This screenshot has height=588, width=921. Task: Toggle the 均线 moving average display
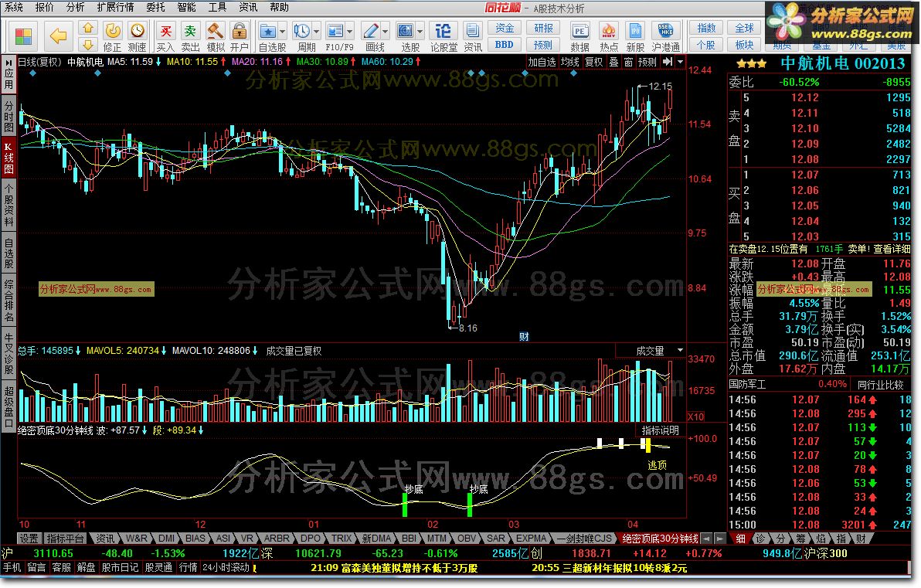click(569, 62)
